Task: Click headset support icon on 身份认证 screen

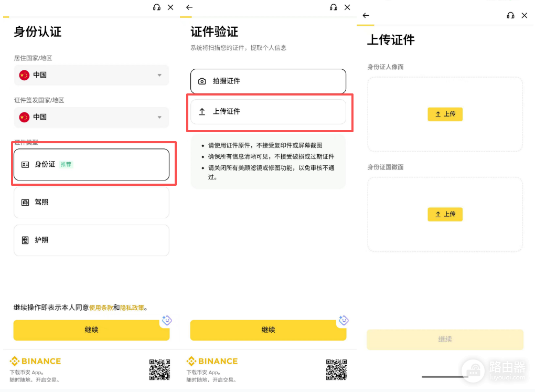Action: tap(157, 7)
